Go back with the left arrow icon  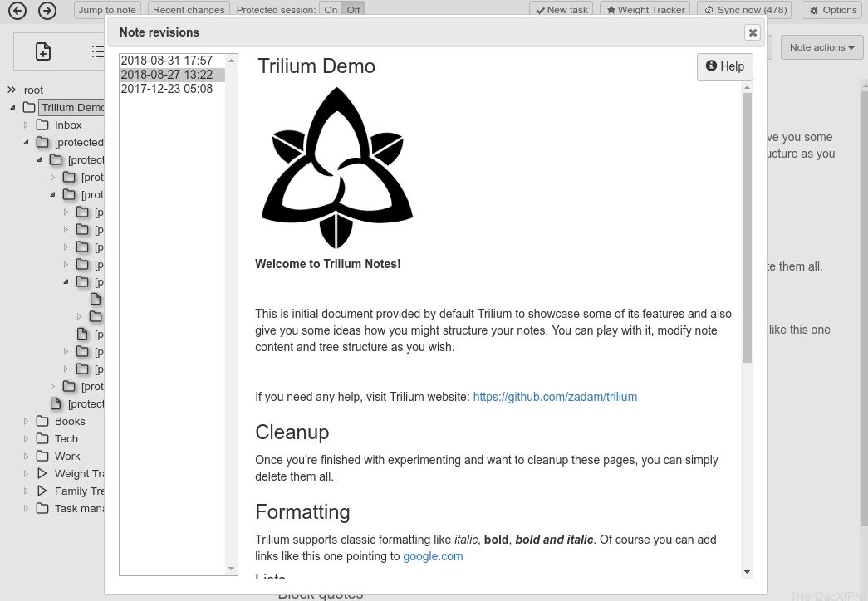tap(17, 11)
